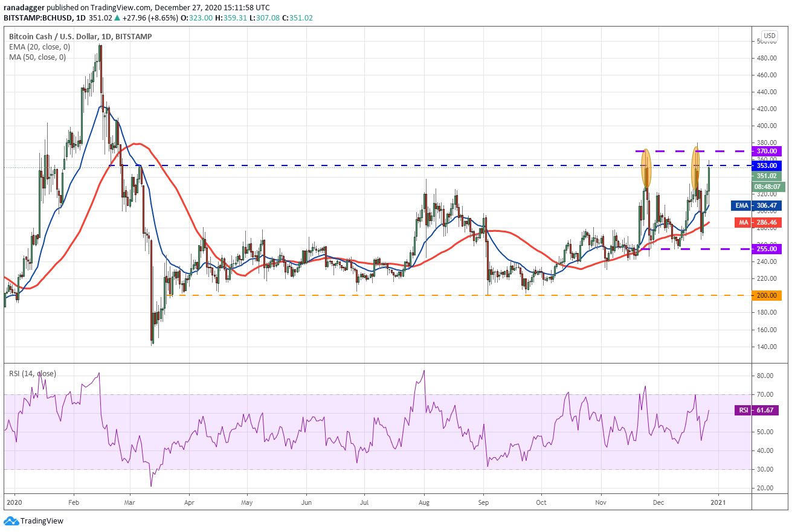Toggle the MA (50, close, 0) indicator legend

point(37,57)
